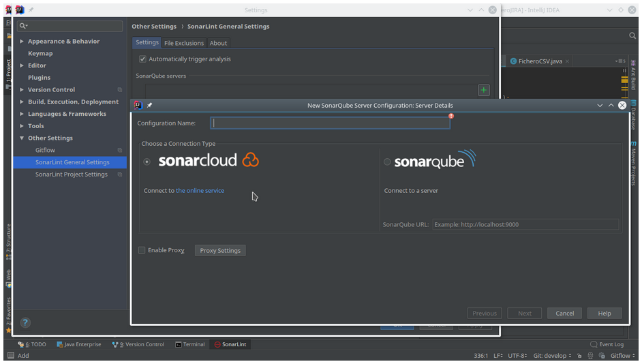Open the UTF-8 encoding dropdown in status bar

pyautogui.click(x=517, y=356)
